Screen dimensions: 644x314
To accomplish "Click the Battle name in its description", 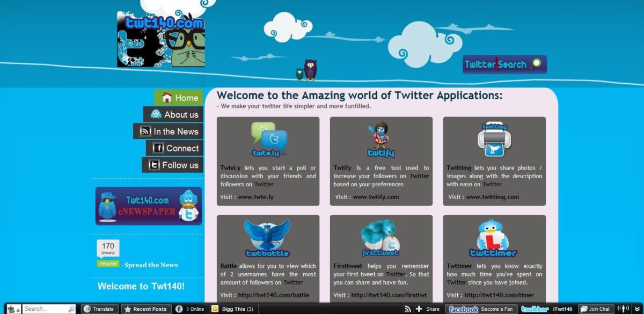I will (x=229, y=266).
